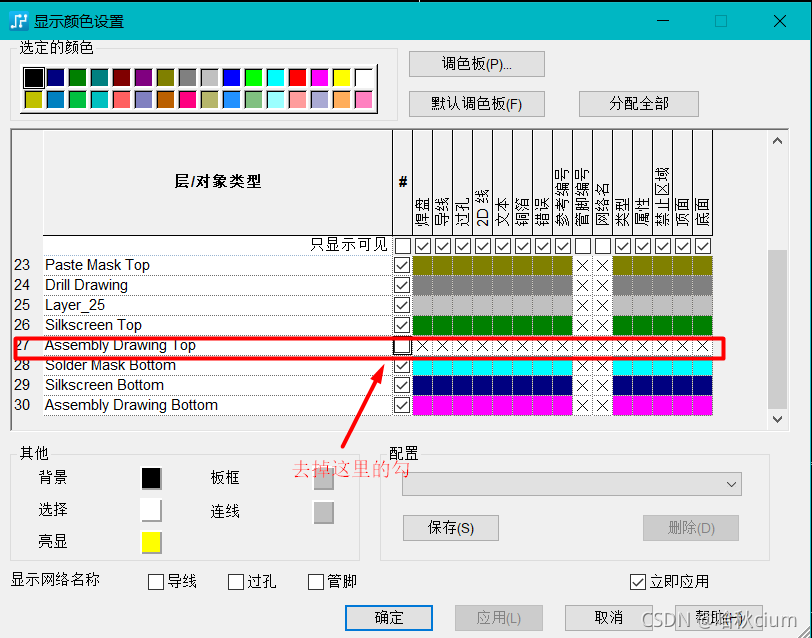Viewport: 812px width, 638px height.
Task: Enable 过孔 under show net names
Action: click(236, 582)
